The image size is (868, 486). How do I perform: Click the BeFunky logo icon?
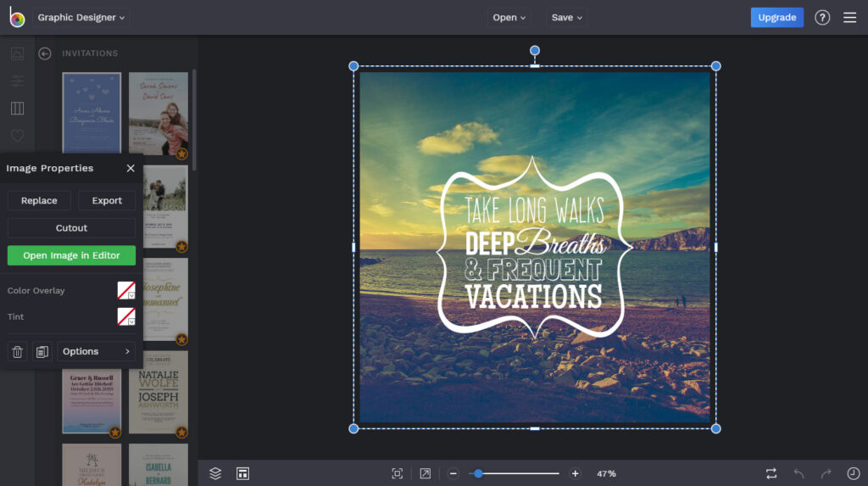16,17
